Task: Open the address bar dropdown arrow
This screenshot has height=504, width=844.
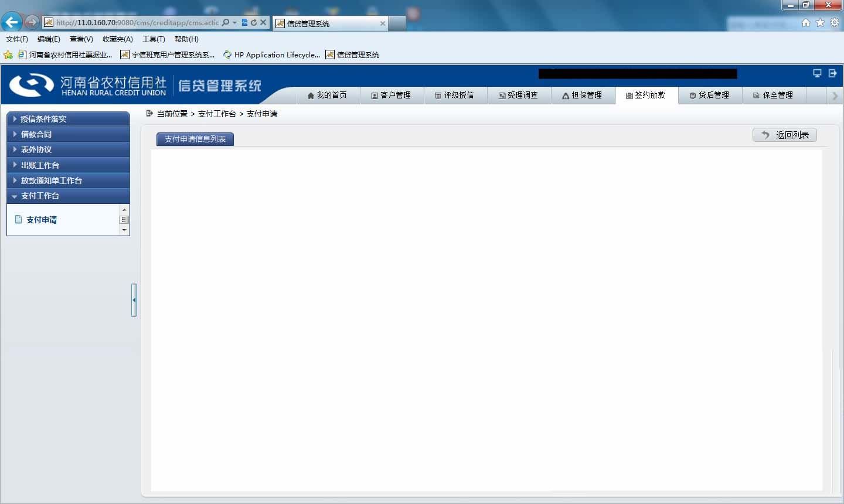Action: 235,22
